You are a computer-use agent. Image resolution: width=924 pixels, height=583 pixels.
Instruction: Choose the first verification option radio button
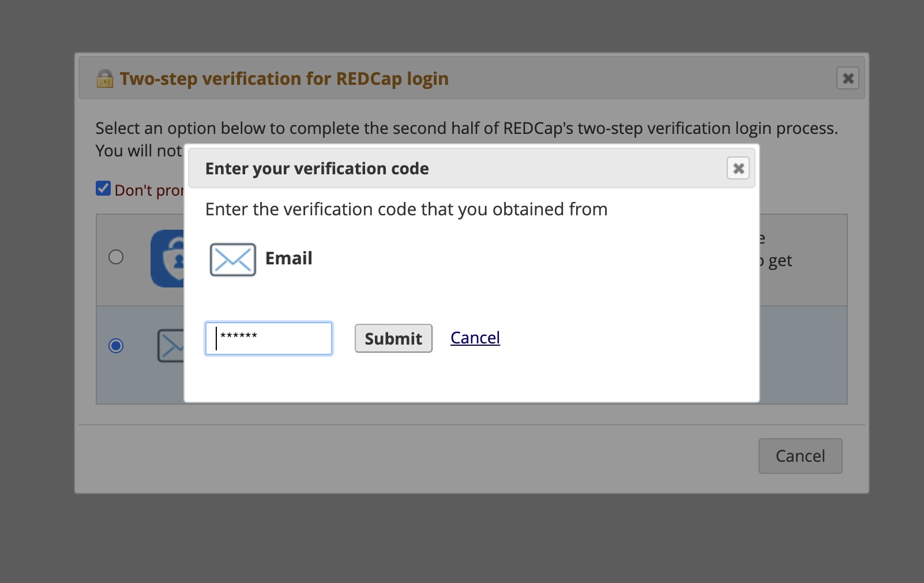point(117,258)
